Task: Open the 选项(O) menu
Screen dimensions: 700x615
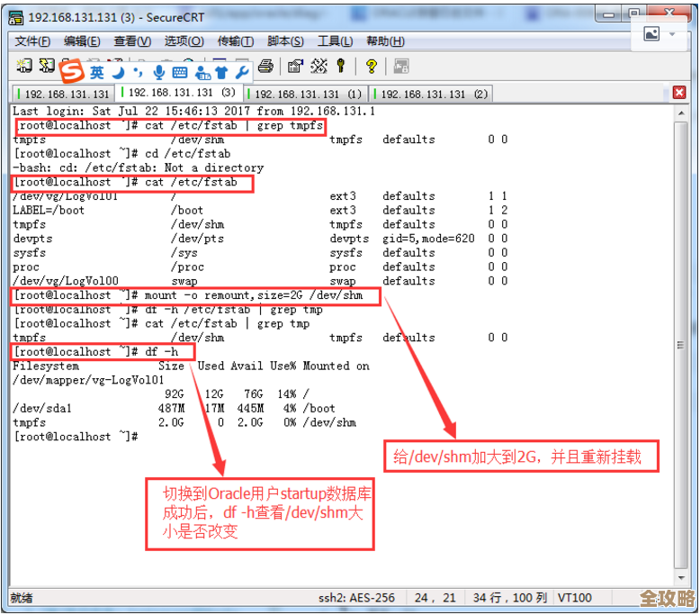Action: point(183,41)
